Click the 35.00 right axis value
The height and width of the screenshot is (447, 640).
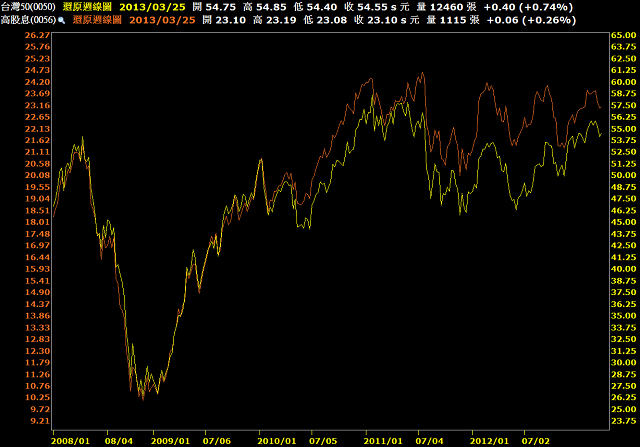624,316
